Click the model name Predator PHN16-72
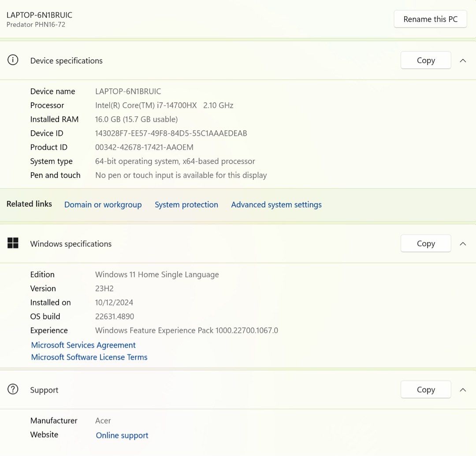This screenshot has height=456, width=476. [36, 25]
